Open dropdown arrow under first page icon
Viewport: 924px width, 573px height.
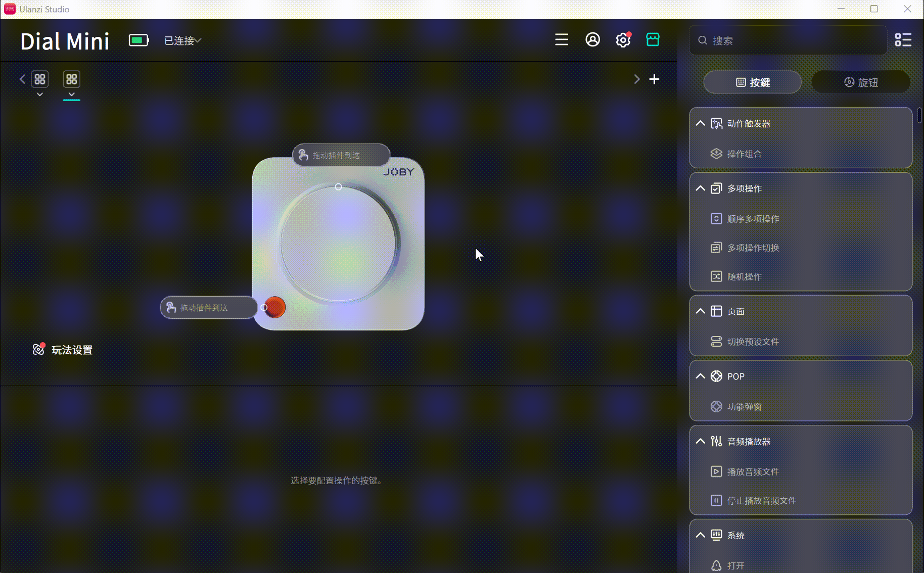coord(40,94)
